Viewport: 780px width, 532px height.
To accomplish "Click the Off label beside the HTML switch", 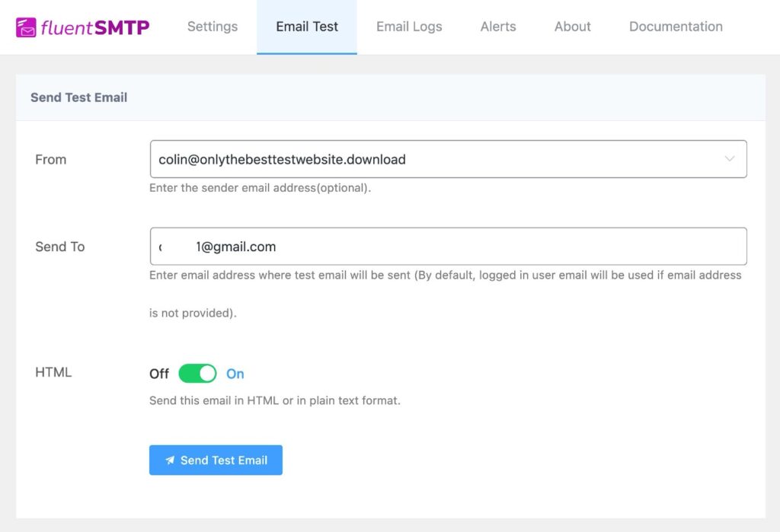I will pos(158,373).
